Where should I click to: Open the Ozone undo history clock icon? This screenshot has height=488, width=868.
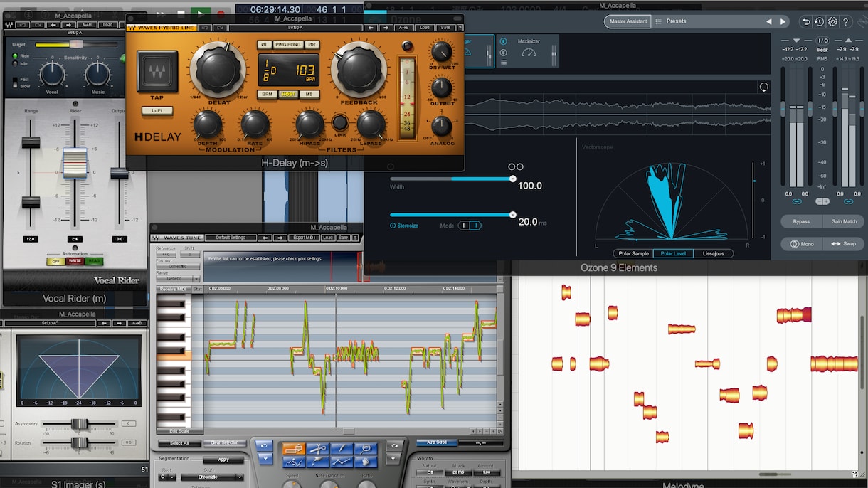[819, 22]
